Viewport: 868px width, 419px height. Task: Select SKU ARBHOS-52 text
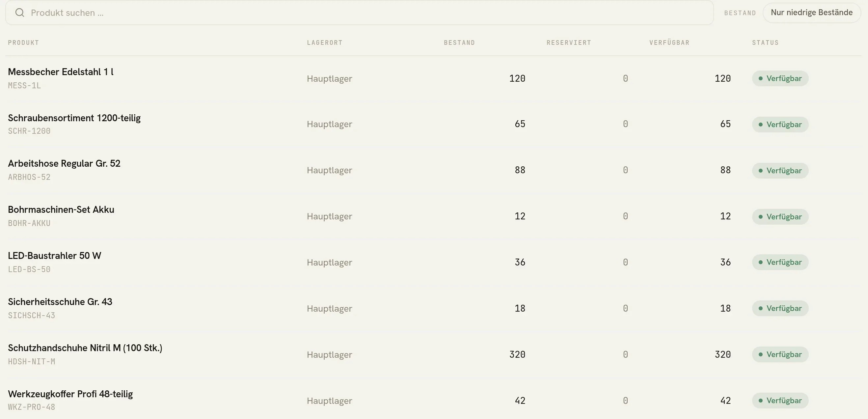[29, 177]
